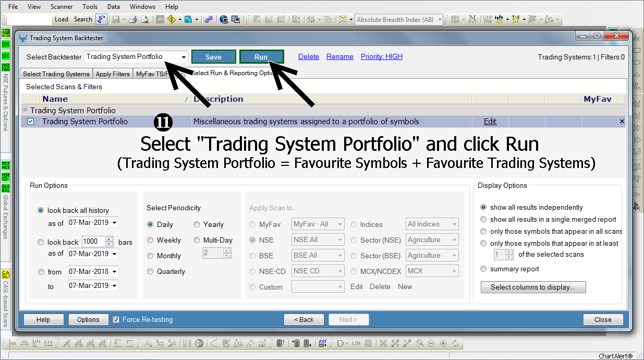Click the Priority: HIGH link
Screen dimensions: 644x360
coord(382,56)
